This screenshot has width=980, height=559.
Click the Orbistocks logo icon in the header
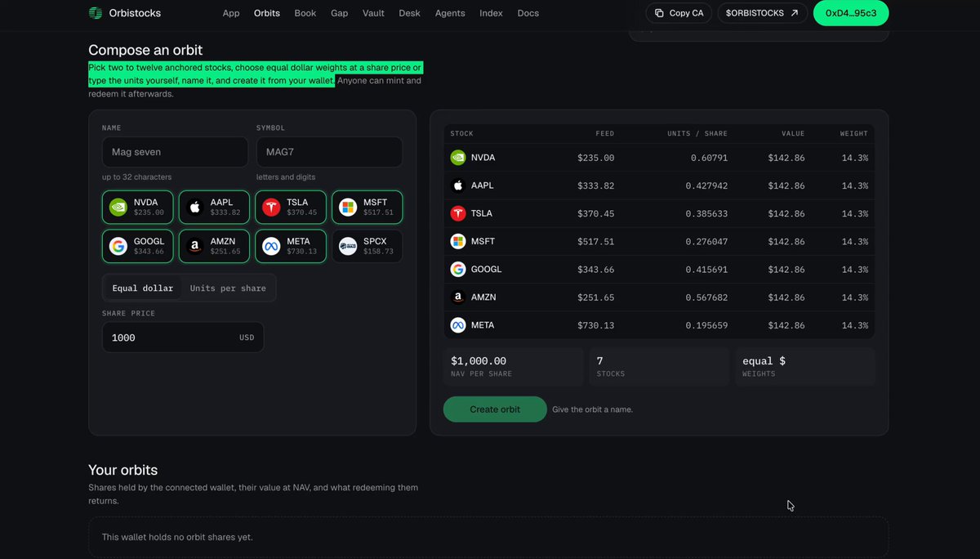(x=96, y=13)
